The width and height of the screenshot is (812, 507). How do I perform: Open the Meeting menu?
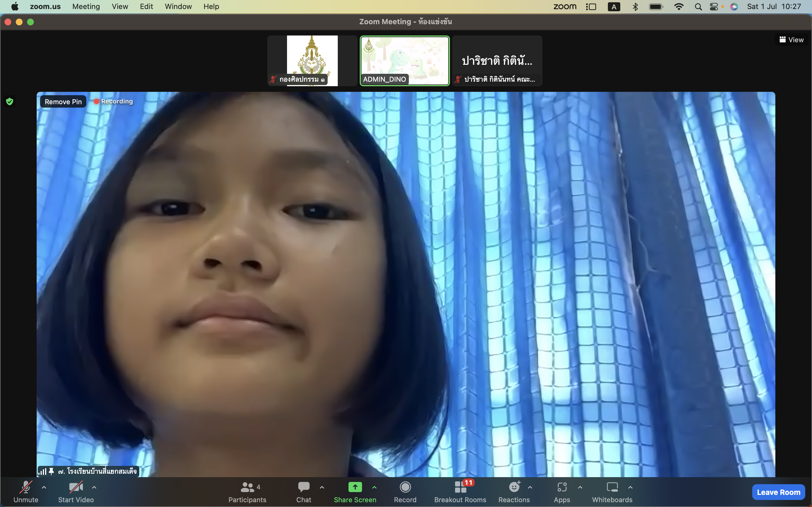tap(86, 6)
